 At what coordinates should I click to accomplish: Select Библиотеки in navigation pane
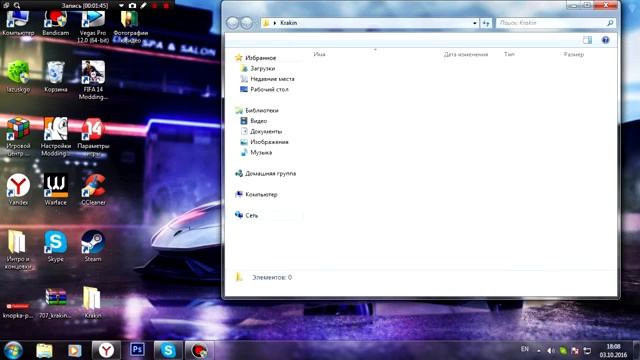257,111
